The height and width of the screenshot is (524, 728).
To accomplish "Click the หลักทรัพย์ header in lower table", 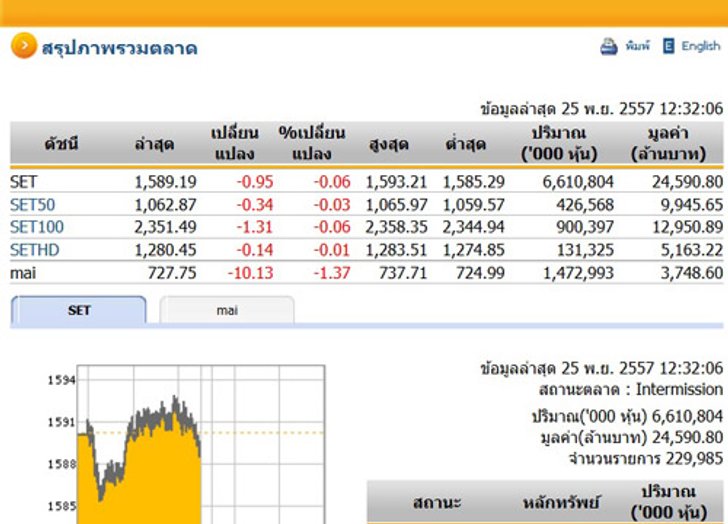I will tap(561, 503).
